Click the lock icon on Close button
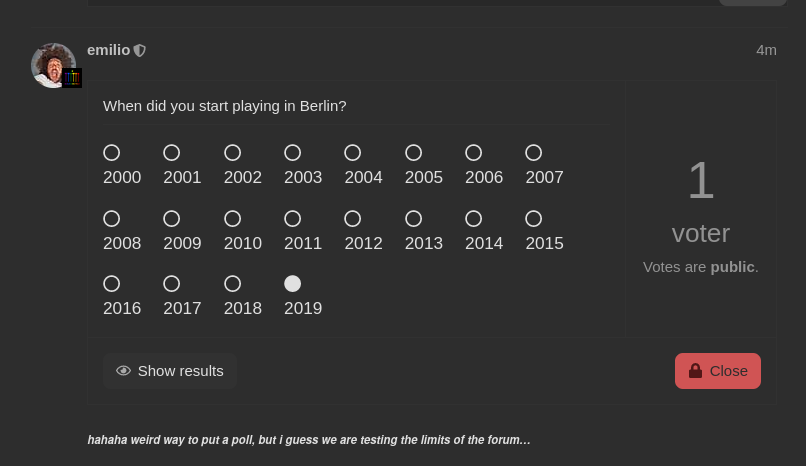 click(695, 370)
